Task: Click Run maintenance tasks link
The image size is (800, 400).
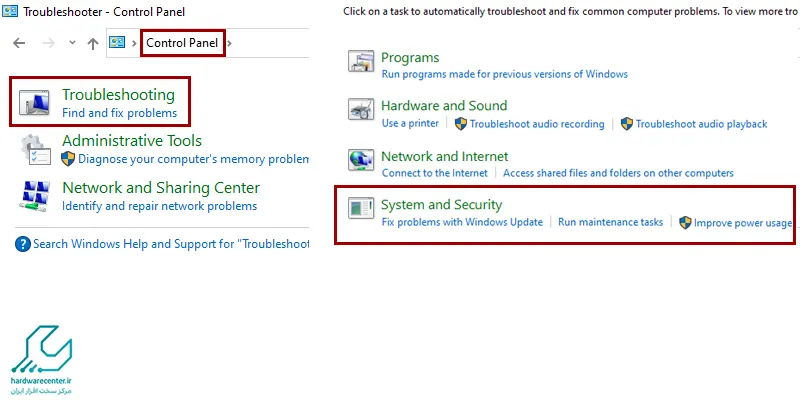Action: 611,222
